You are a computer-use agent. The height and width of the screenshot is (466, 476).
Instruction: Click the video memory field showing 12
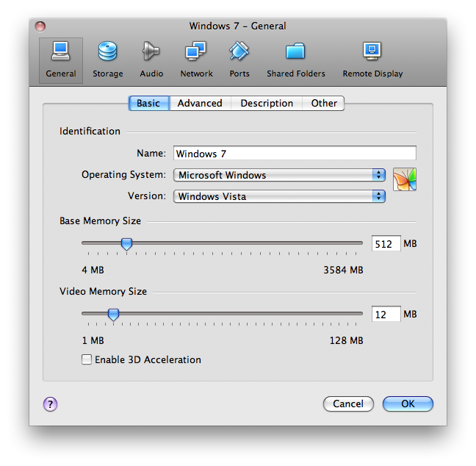386,314
